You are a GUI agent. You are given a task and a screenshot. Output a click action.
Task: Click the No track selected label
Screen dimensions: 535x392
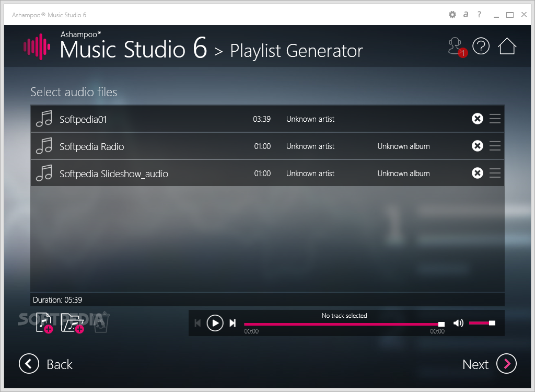coord(344,316)
